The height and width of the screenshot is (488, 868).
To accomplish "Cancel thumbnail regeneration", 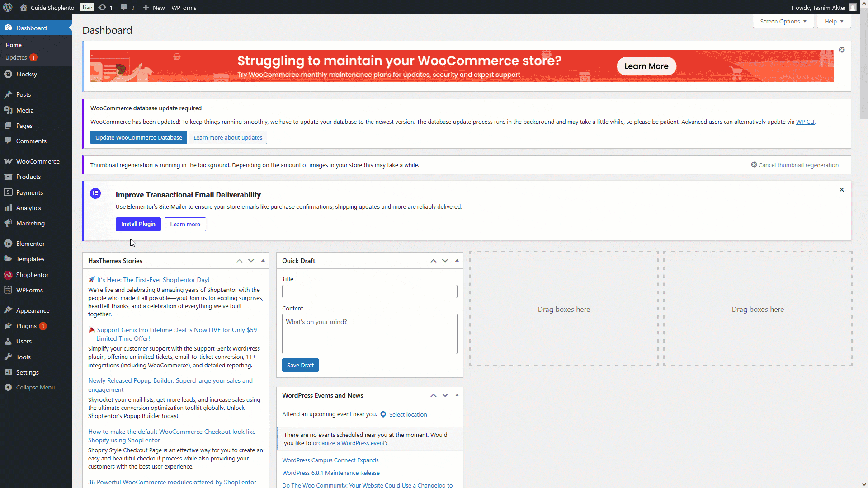I will tap(795, 164).
